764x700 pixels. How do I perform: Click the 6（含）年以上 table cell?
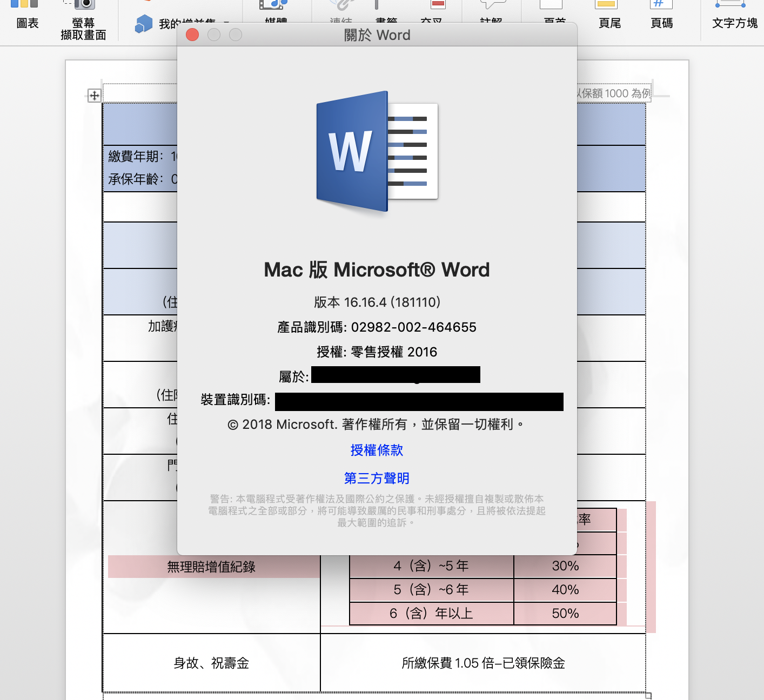[431, 614]
